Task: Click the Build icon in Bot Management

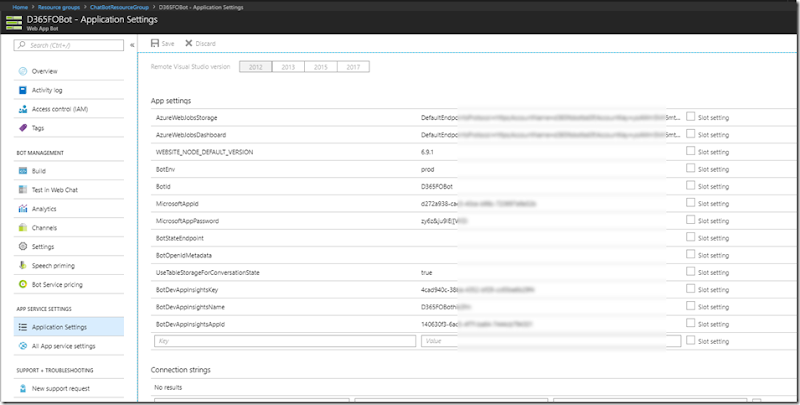Action: coord(22,171)
